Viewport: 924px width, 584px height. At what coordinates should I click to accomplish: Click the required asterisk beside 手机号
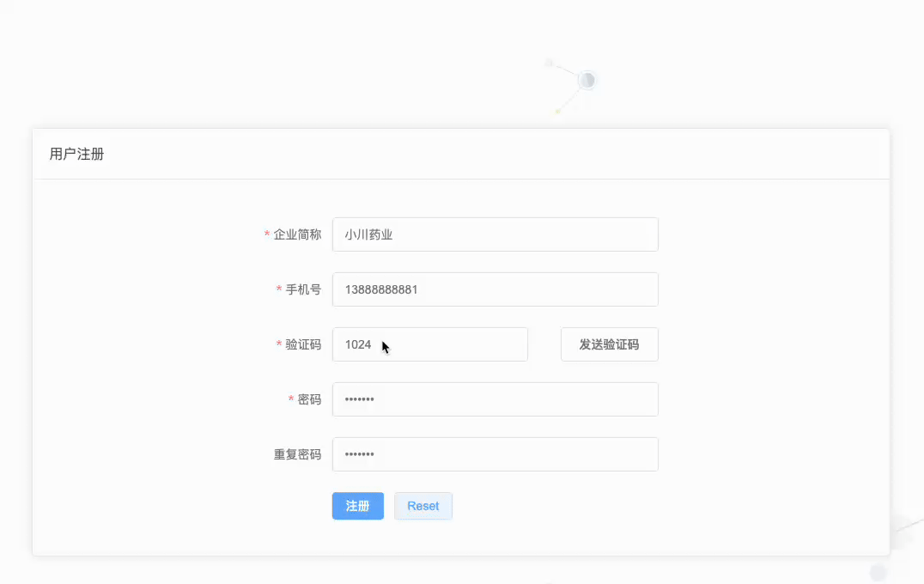point(279,290)
